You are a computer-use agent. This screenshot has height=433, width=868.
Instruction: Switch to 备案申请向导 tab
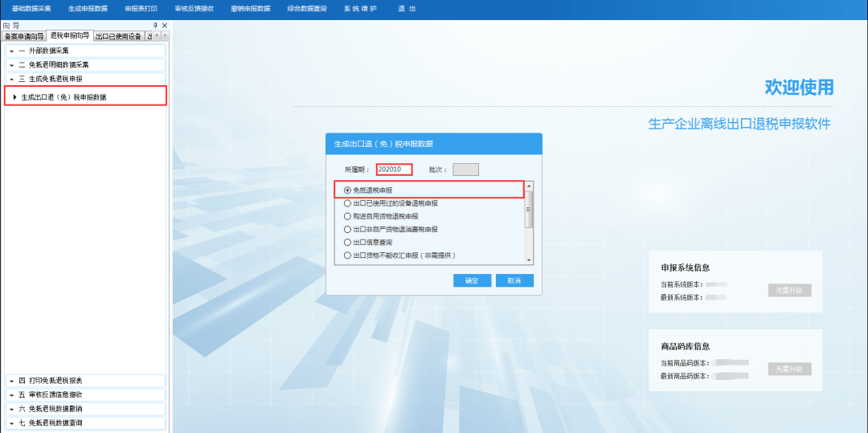[24, 37]
